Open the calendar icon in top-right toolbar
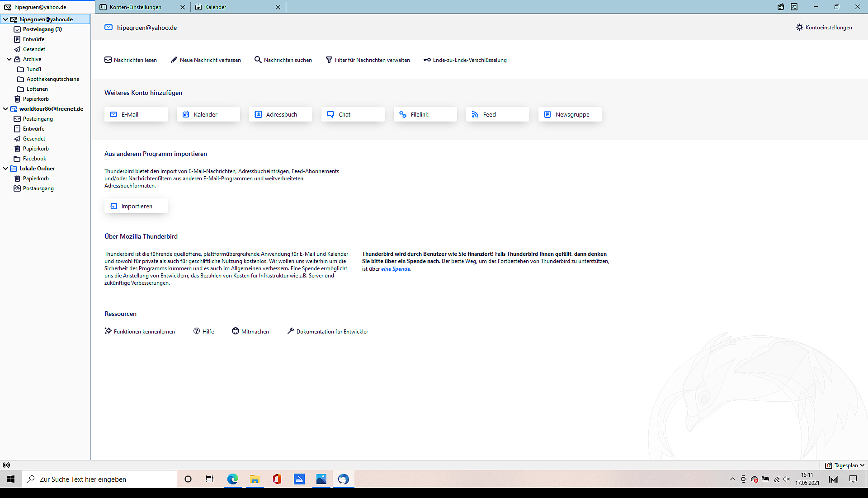The height and width of the screenshot is (498, 868). tap(781, 7)
